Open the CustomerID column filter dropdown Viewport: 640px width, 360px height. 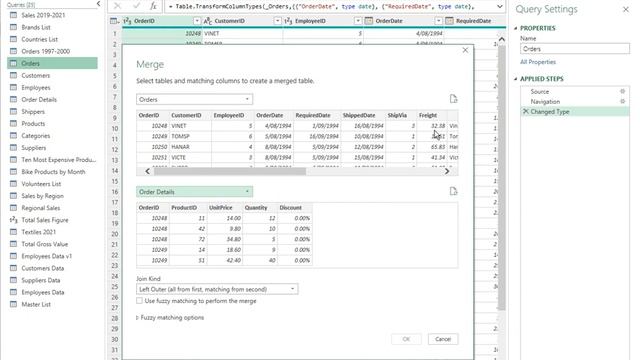278,21
